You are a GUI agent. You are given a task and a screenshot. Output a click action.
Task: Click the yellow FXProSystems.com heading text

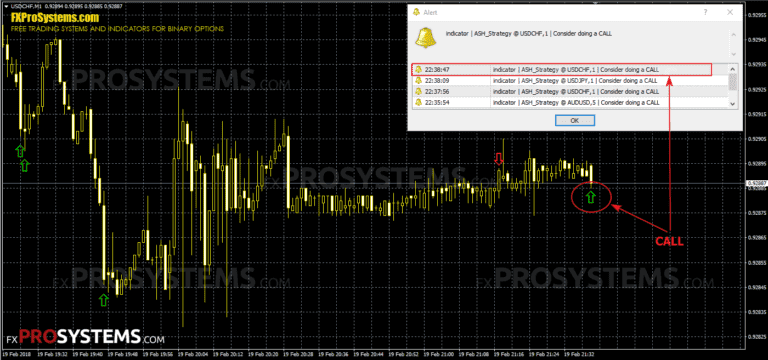[55, 18]
